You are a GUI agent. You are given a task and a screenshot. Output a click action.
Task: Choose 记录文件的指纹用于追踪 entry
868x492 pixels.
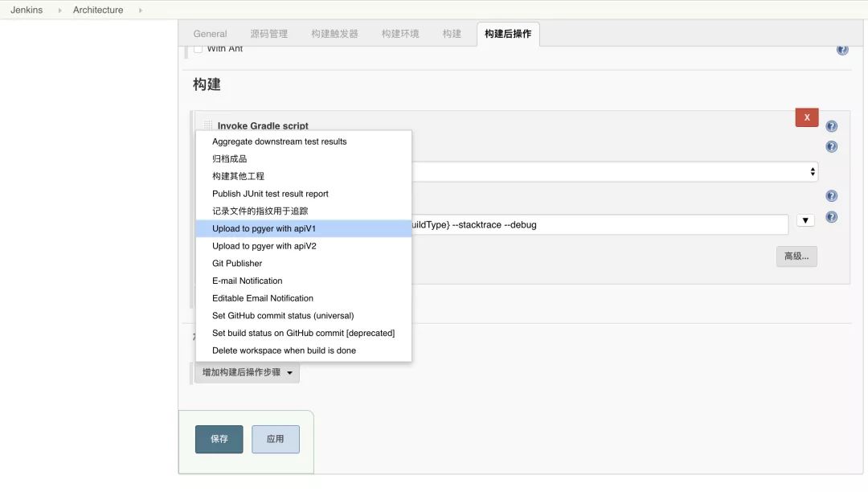[x=303, y=211]
